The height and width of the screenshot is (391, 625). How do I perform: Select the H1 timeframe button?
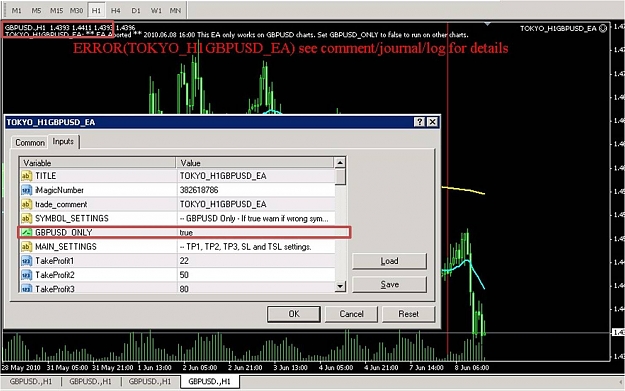(x=96, y=10)
